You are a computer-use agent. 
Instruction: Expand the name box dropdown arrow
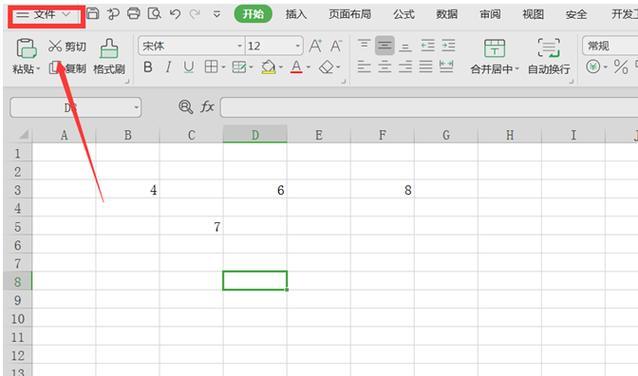[x=137, y=108]
